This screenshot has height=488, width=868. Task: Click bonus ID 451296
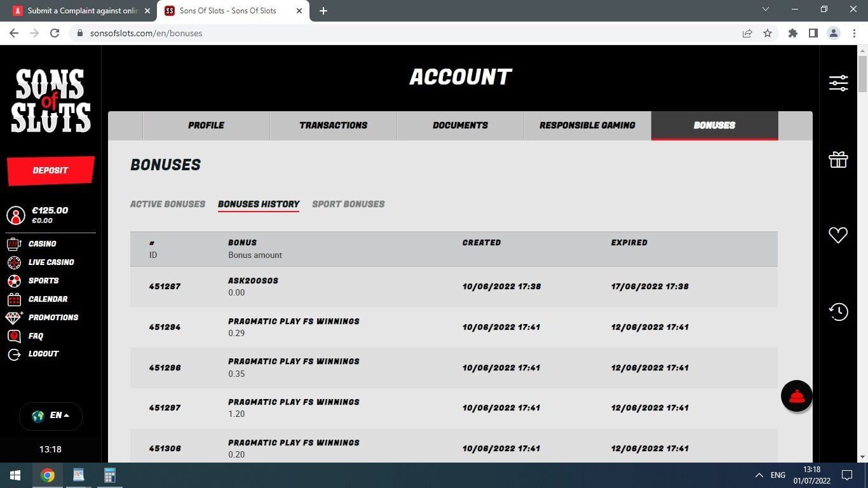point(165,368)
